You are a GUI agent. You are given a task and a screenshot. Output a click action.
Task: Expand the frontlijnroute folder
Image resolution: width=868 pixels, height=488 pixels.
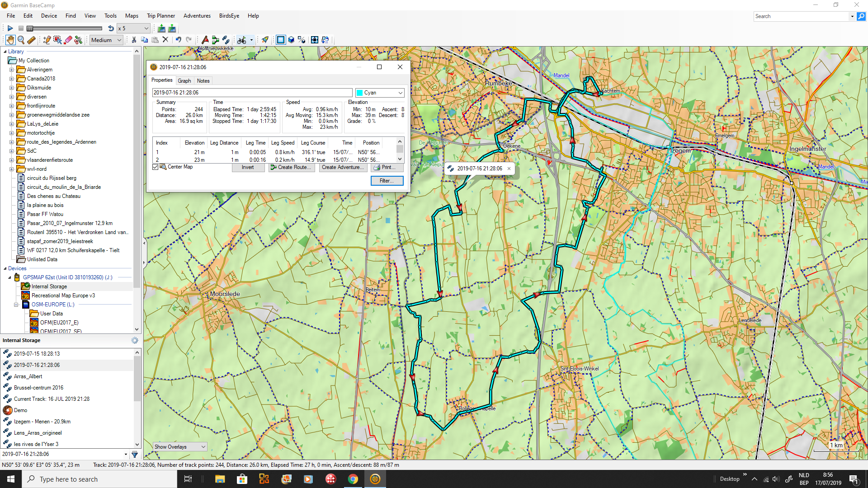(x=11, y=106)
